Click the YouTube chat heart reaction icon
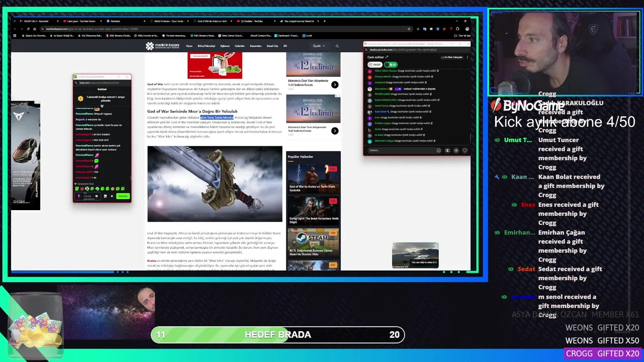This screenshot has width=644, height=362. tap(465, 150)
